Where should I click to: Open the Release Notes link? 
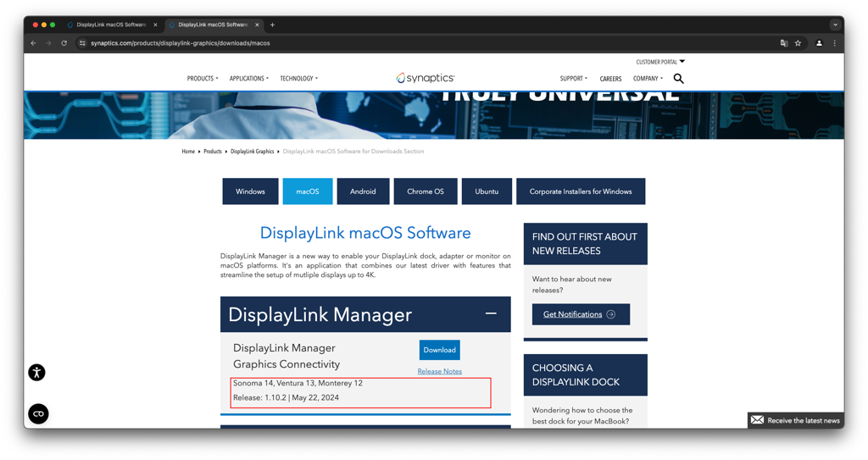[440, 371]
